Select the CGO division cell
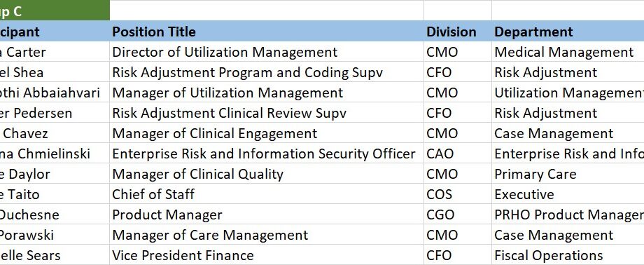 (x=458, y=215)
